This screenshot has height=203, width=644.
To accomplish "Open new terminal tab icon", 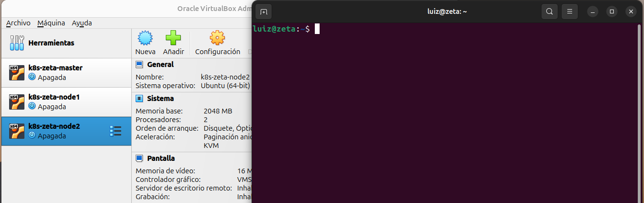I will click(x=264, y=11).
